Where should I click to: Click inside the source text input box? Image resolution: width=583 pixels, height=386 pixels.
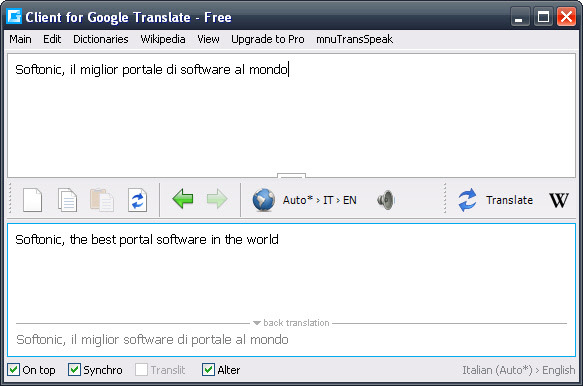click(292, 116)
